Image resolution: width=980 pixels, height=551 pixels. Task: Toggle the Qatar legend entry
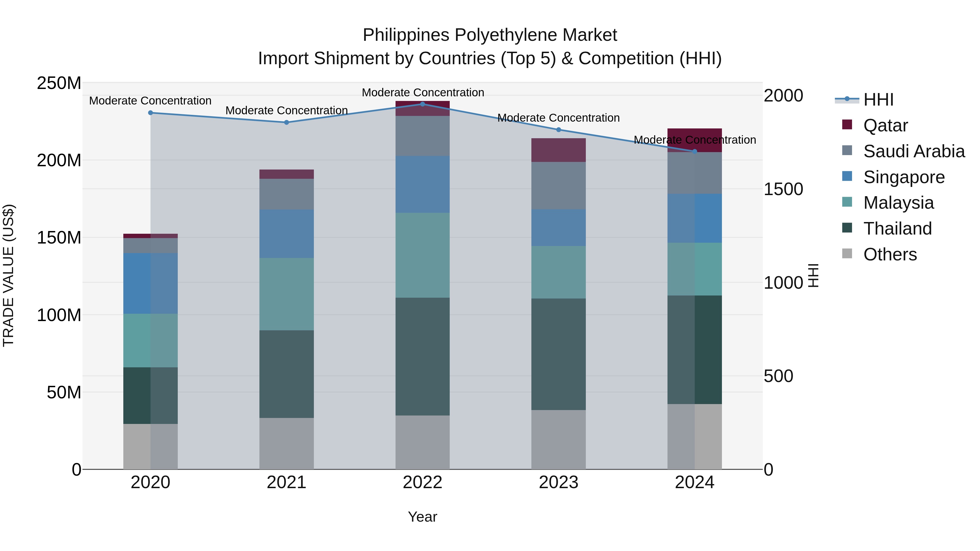pos(875,125)
